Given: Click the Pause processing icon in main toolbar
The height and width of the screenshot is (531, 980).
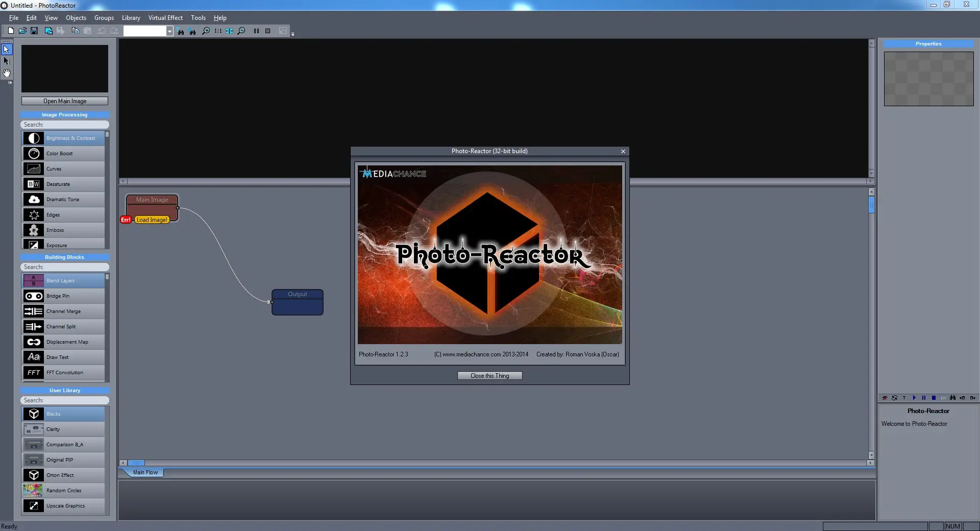Looking at the screenshot, I should click(x=256, y=31).
